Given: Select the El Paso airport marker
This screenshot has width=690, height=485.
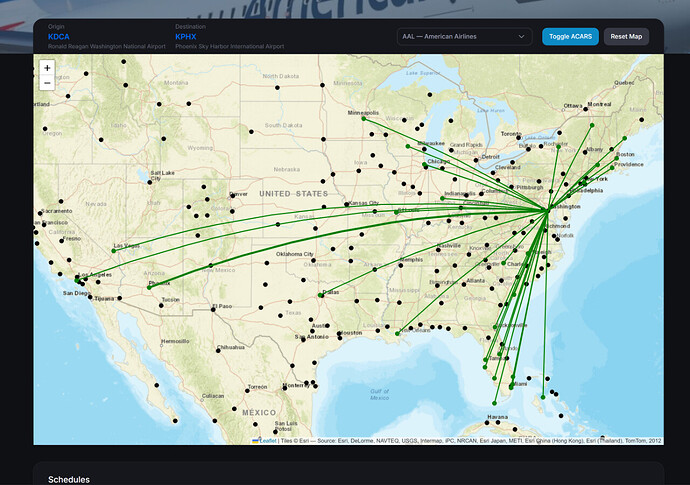Looking at the screenshot, I should 213,310.
